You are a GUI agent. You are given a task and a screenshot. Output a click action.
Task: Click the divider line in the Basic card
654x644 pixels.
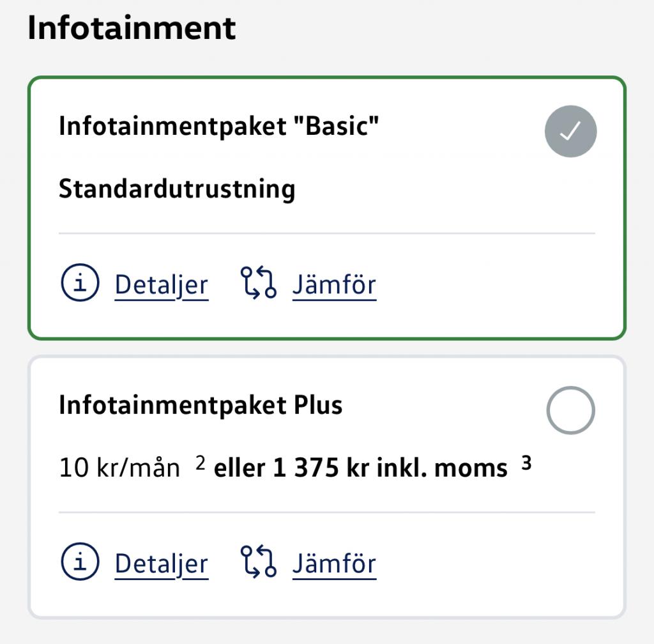[326, 234]
